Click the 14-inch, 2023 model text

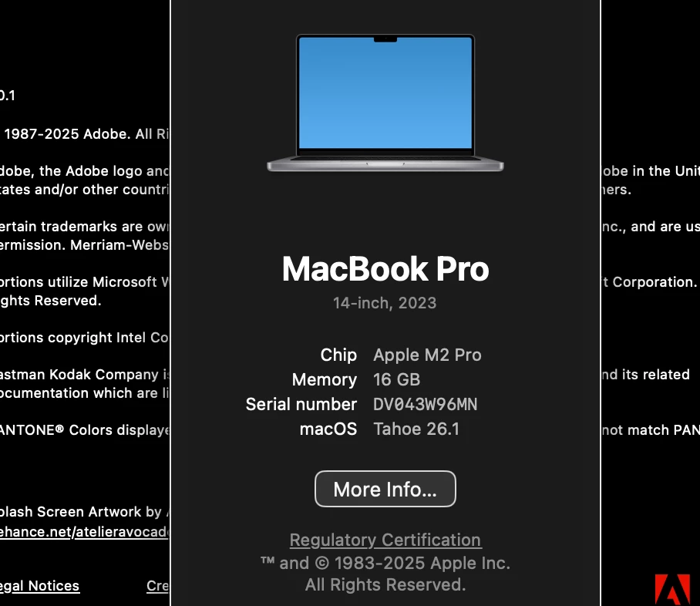click(385, 303)
